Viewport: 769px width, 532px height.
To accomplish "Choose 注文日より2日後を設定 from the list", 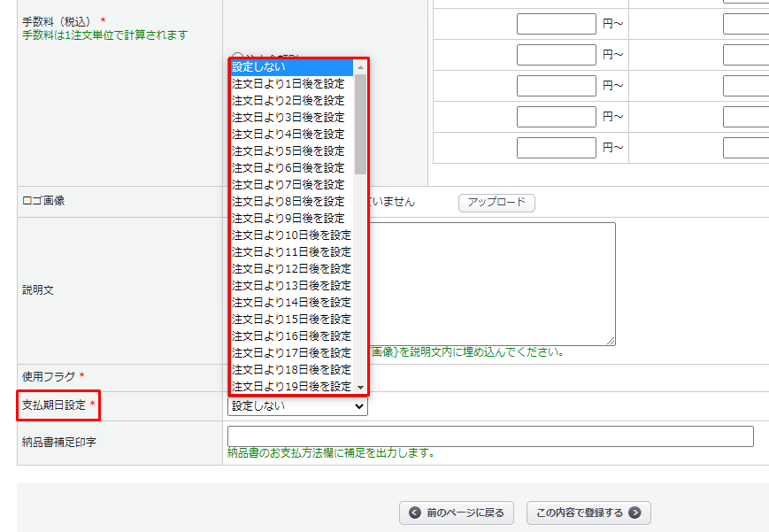I will coord(291,101).
